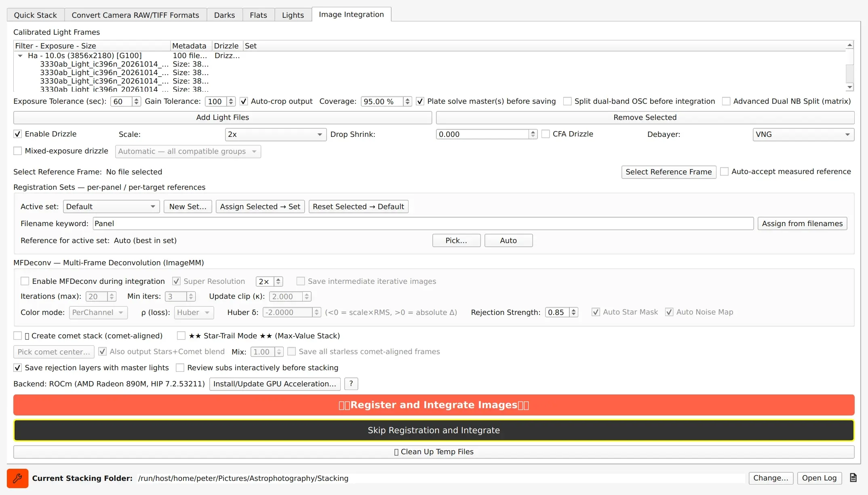868x495 pixels.
Task: Open the drizzle Scale 2x dropdown
Action: 276,134
